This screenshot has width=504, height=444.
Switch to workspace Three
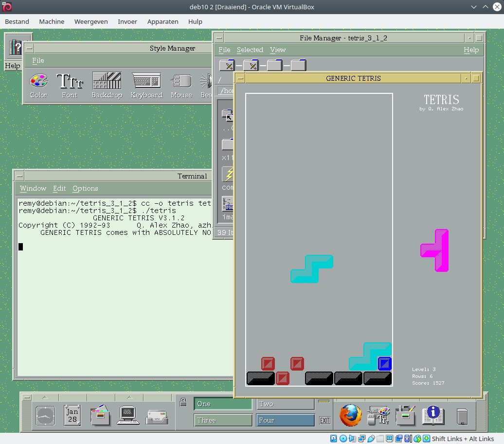click(x=223, y=420)
